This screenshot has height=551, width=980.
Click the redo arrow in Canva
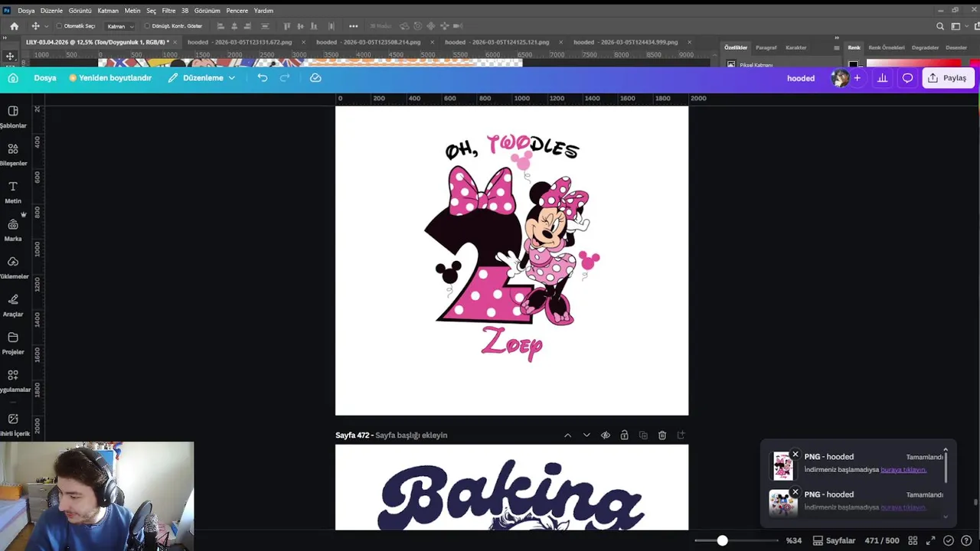285,78
